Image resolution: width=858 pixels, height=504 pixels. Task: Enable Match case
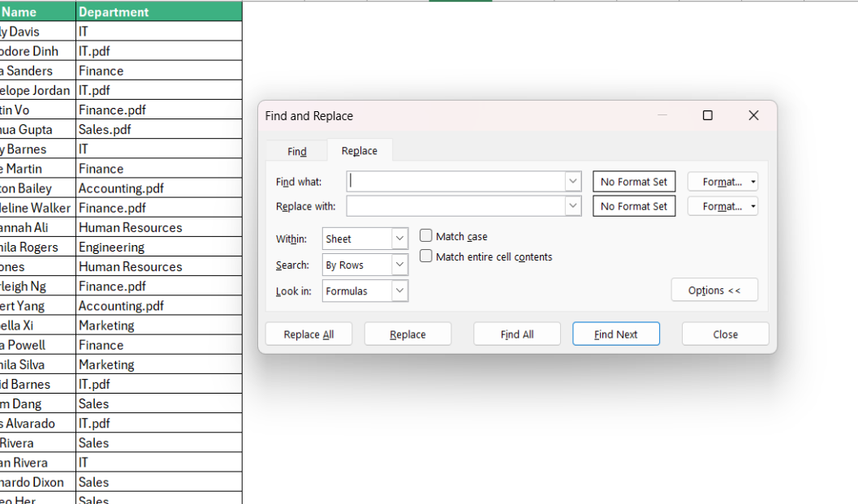tap(425, 235)
